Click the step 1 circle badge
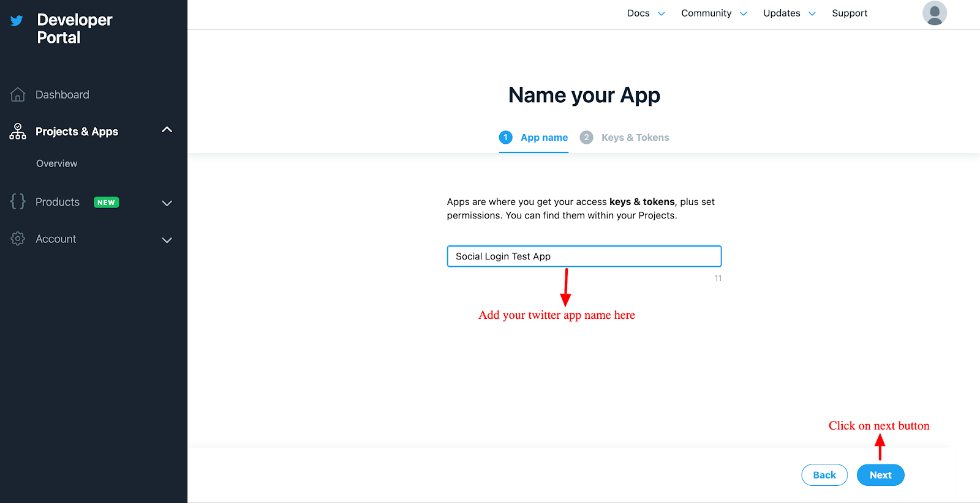This screenshot has width=980, height=503. 505,137
